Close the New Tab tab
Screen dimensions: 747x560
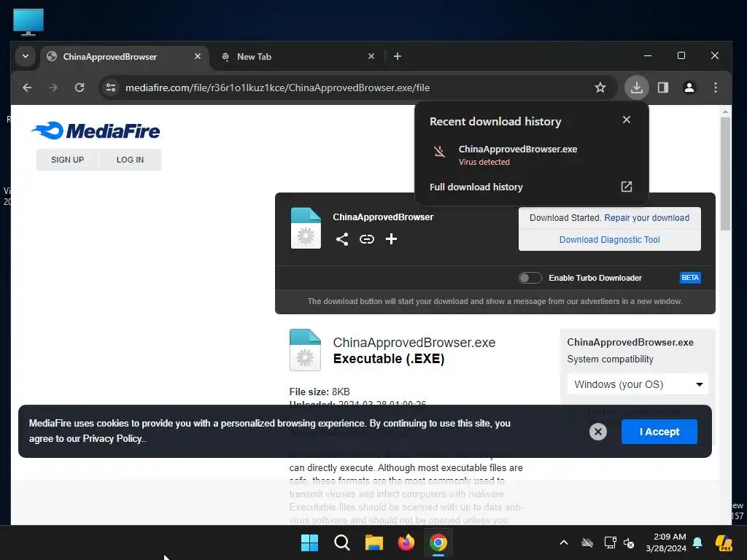click(x=371, y=56)
